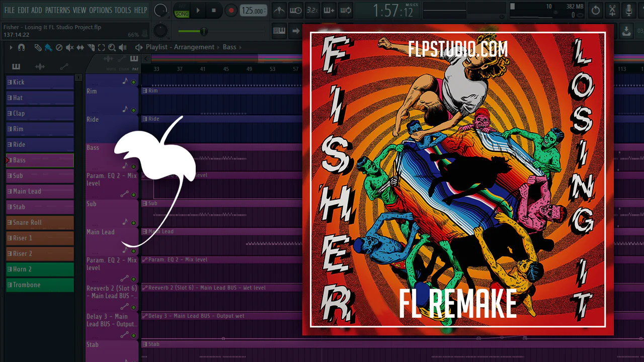Select the Playback tool
The height and width of the screenshot is (362, 644).
pyautogui.click(x=123, y=47)
